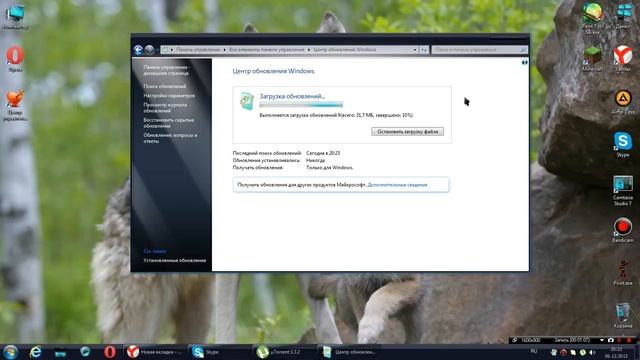The image size is (640, 360).
Task: Click the Media Player icon on taskbar
Action: tap(85, 352)
